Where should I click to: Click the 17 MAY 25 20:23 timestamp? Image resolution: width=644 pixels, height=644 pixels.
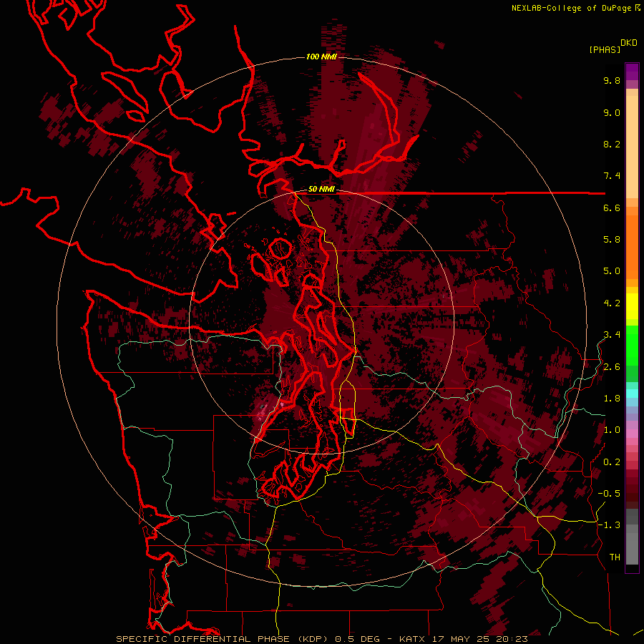pos(480,639)
